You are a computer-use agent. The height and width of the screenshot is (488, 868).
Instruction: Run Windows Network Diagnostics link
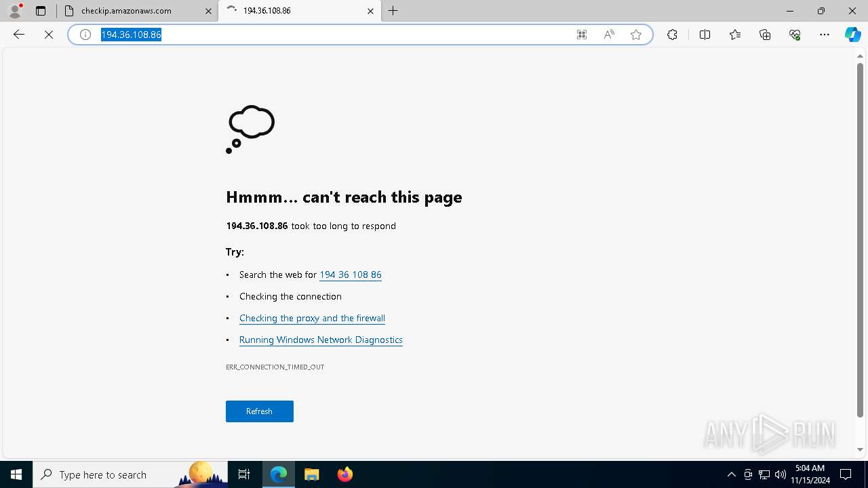coord(321,340)
